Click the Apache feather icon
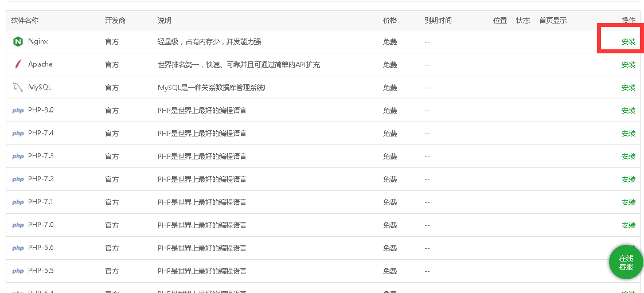Screen dimensions: 644x293 pos(18,65)
